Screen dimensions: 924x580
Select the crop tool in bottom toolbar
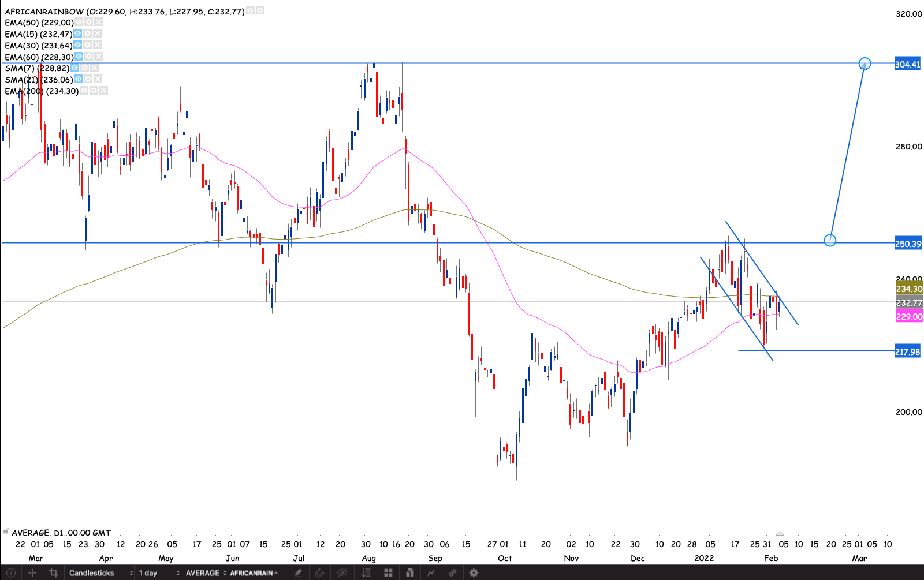click(53, 572)
